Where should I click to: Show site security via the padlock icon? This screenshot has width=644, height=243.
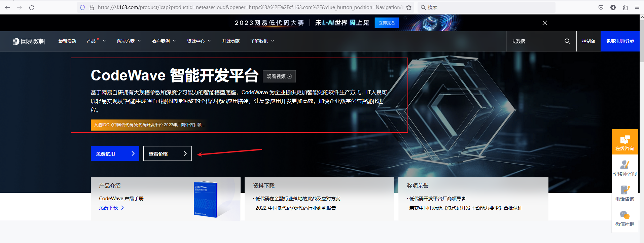pos(92,7)
